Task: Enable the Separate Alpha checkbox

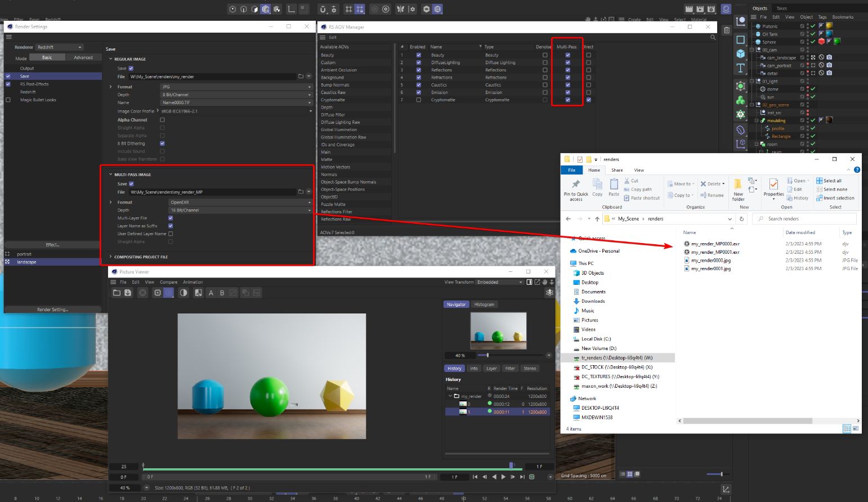Action: pyautogui.click(x=162, y=135)
